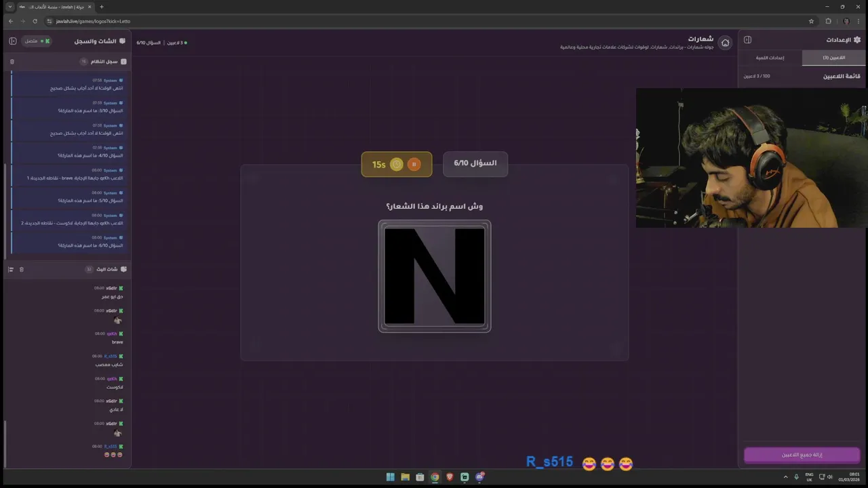Open the ENG UK language switcher
Image resolution: width=868 pixels, height=488 pixels.
pos(809,476)
